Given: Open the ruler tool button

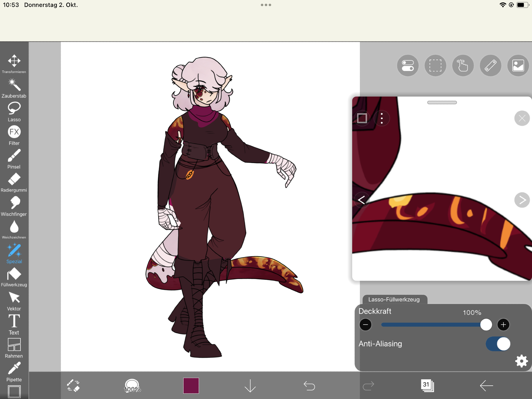Looking at the screenshot, I should point(491,66).
